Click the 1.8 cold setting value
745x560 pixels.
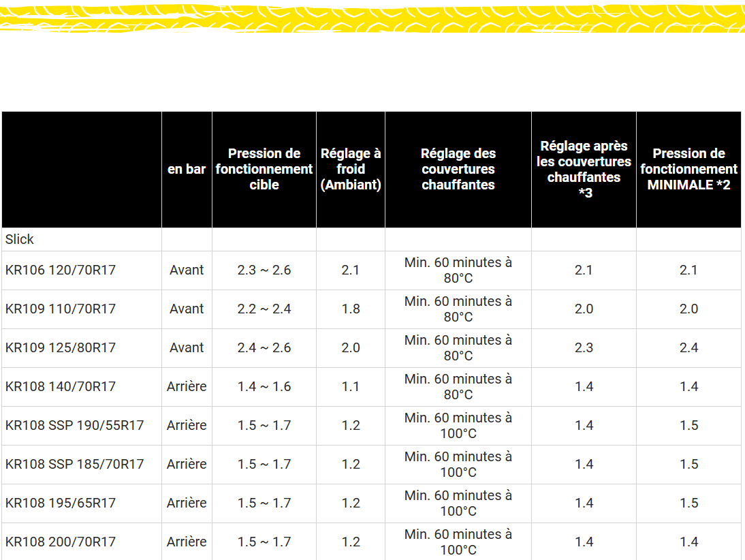click(351, 309)
